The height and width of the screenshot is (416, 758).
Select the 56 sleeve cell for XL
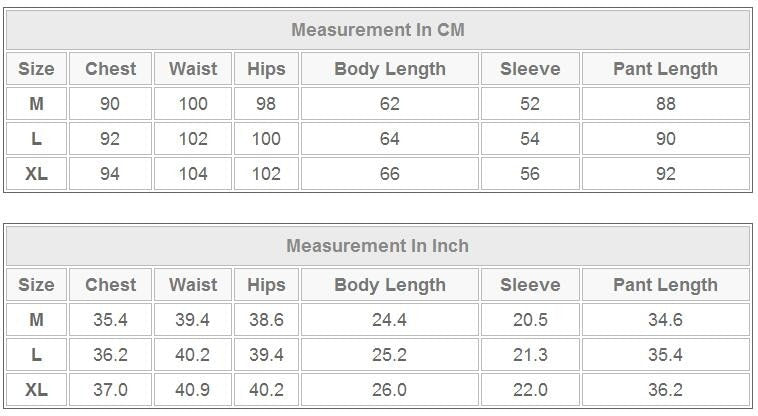(530, 174)
